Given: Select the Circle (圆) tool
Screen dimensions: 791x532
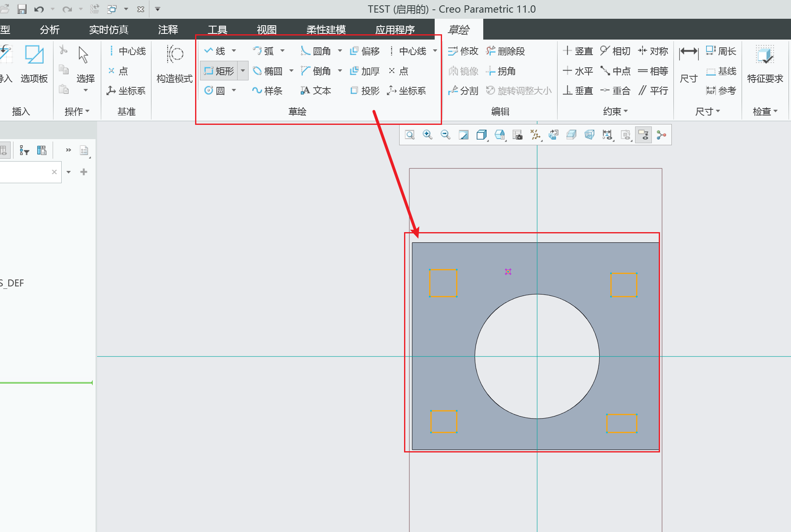Looking at the screenshot, I should tap(215, 91).
